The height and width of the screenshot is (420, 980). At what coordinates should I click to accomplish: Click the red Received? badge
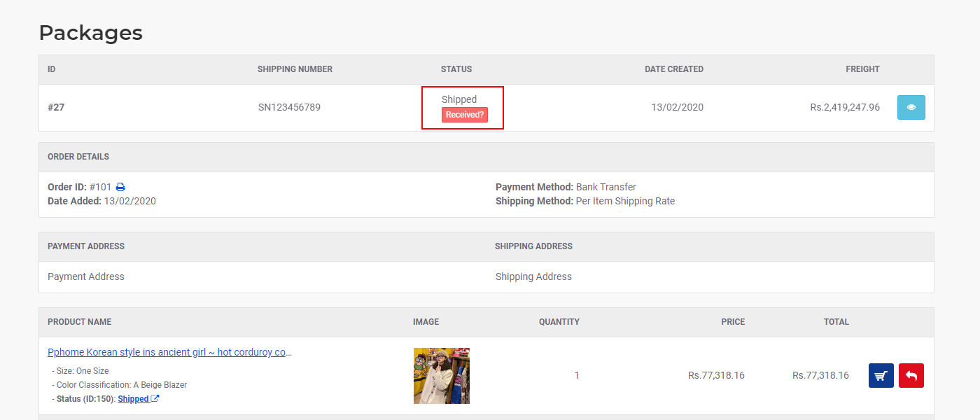coord(465,115)
